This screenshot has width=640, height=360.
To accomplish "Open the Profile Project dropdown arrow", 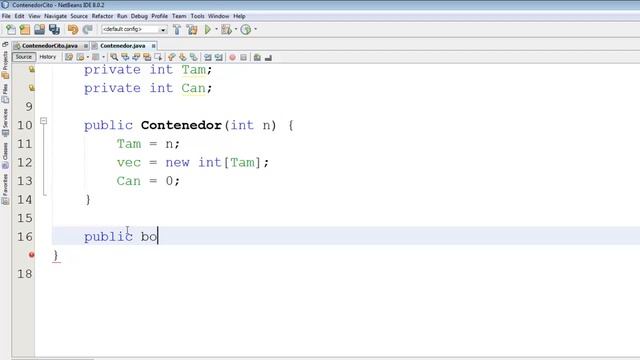I will (x=256, y=29).
